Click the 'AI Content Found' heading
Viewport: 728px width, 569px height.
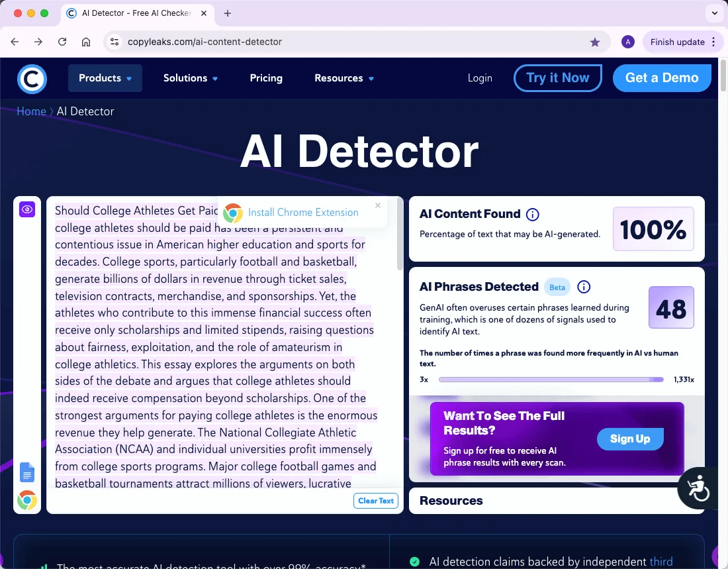pyautogui.click(x=470, y=214)
